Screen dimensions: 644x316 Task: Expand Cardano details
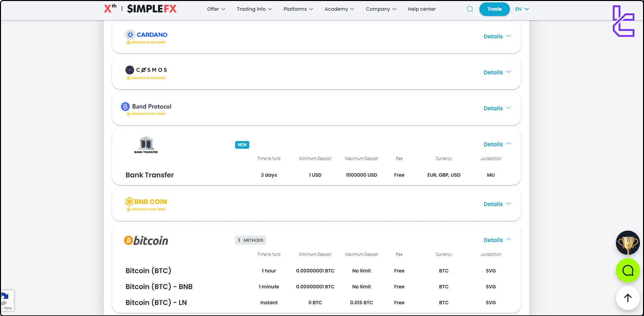click(x=497, y=36)
